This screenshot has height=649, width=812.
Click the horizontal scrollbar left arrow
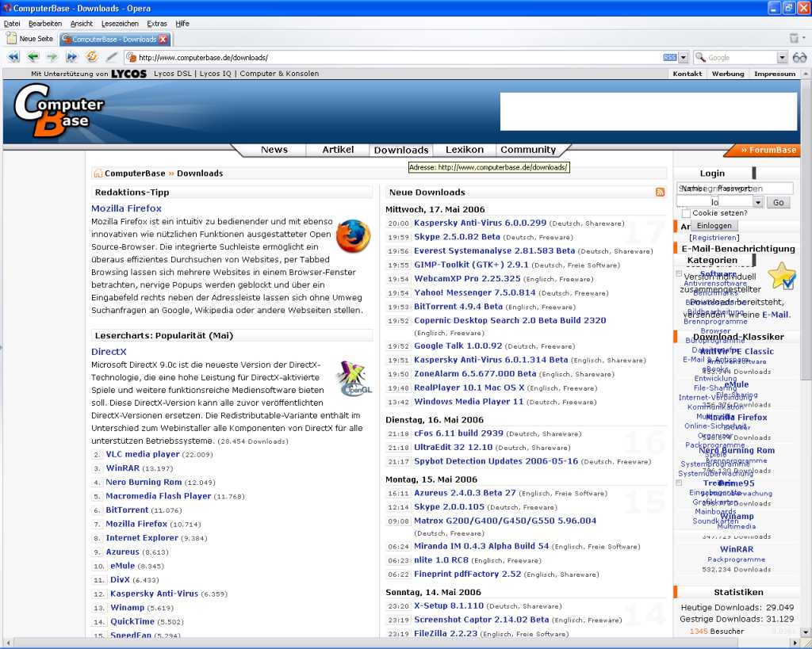click(x=6, y=643)
